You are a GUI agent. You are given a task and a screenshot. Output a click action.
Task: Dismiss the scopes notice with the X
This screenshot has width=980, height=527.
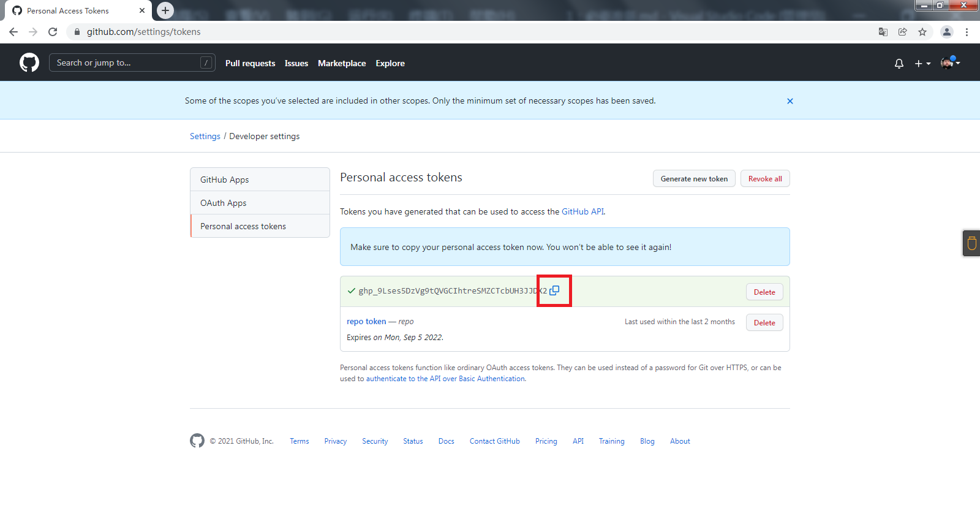point(790,101)
